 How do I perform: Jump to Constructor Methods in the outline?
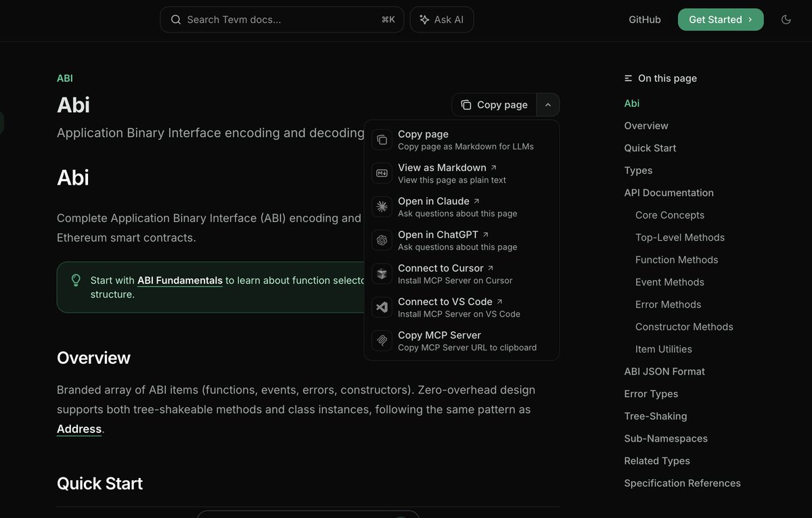point(684,327)
